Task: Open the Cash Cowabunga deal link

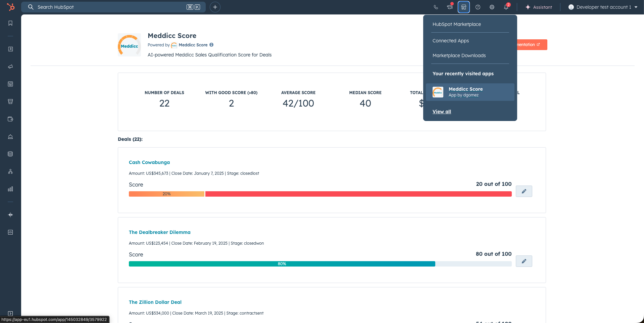Action: 149,162
